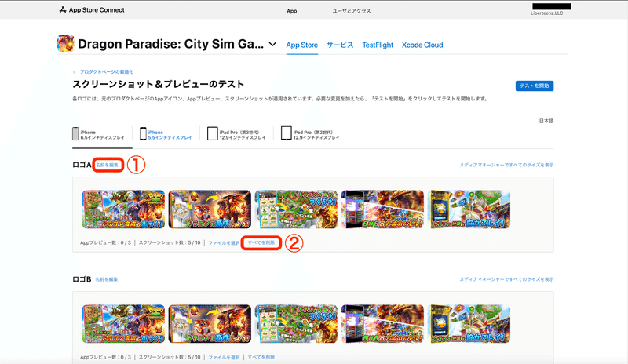Click the テストを開始 button
This screenshot has width=628, height=364.
(535, 86)
